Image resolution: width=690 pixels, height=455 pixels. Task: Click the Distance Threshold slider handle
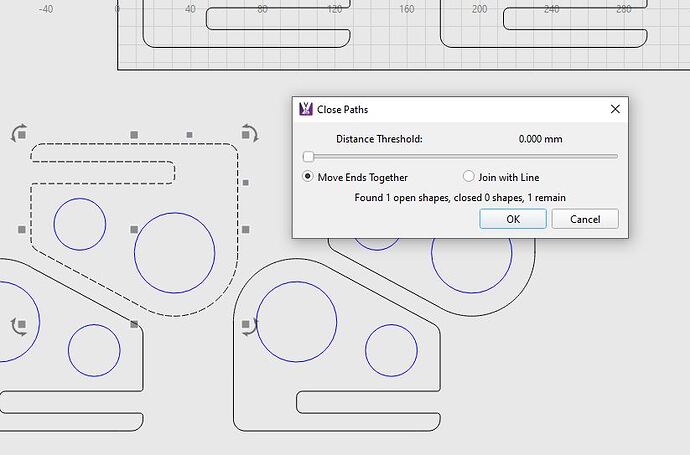[x=308, y=157]
